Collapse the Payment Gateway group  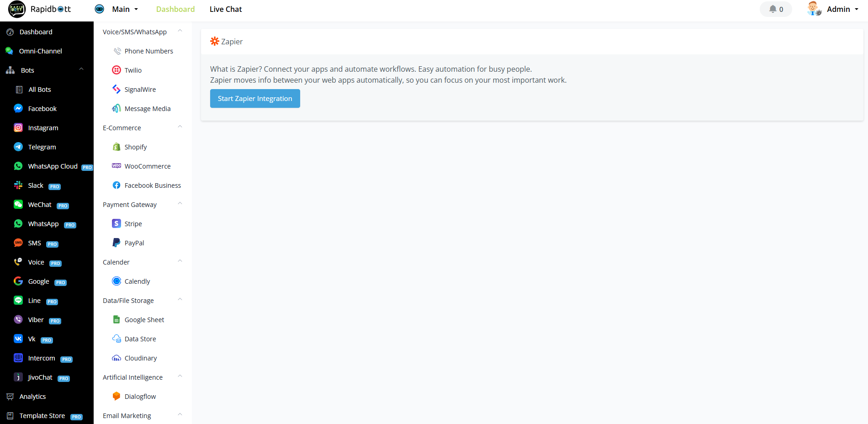[180, 204]
